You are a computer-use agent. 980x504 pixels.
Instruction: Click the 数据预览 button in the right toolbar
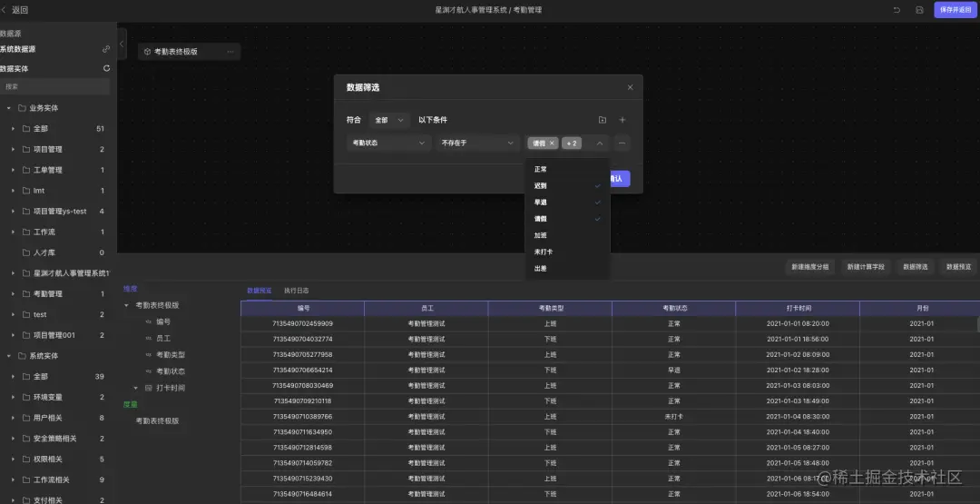[959, 267]
